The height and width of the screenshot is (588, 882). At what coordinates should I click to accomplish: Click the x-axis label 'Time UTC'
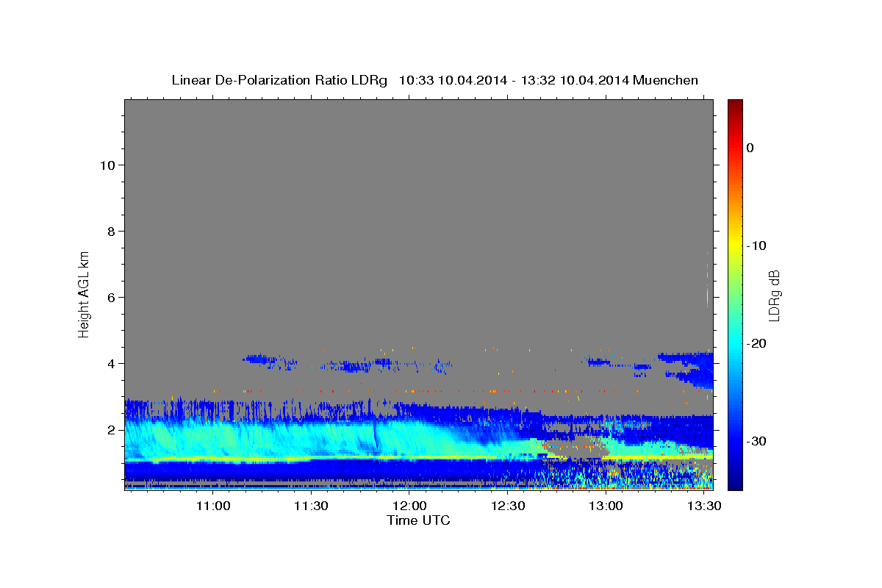(418, 520)
